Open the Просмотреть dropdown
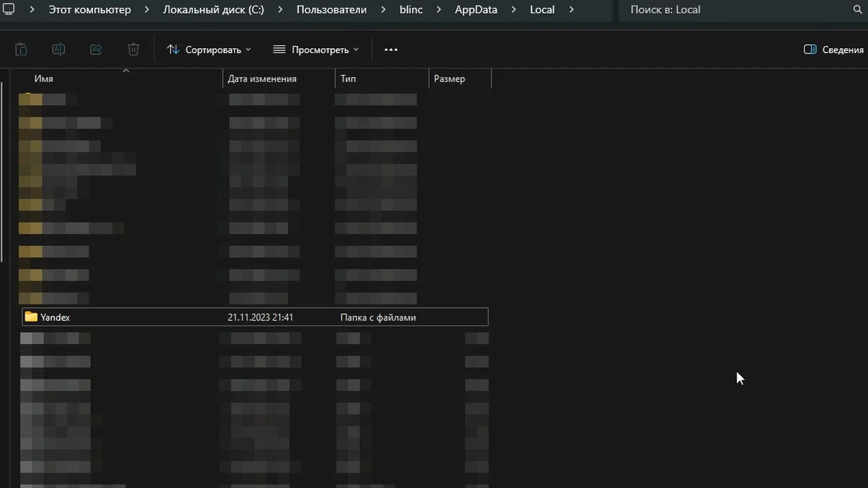 (x=316, y=49)
